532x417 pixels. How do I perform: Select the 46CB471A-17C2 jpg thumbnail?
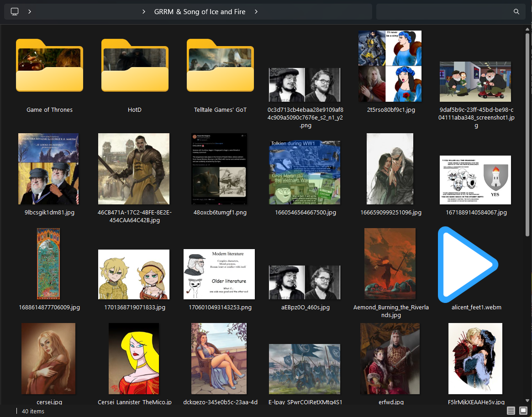tap(134, 169)
